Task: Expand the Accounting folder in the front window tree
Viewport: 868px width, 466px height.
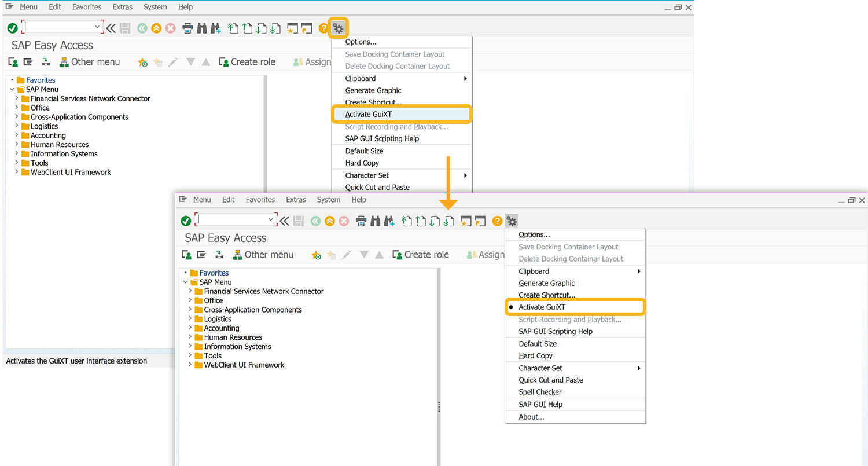Action: (190, 328)
